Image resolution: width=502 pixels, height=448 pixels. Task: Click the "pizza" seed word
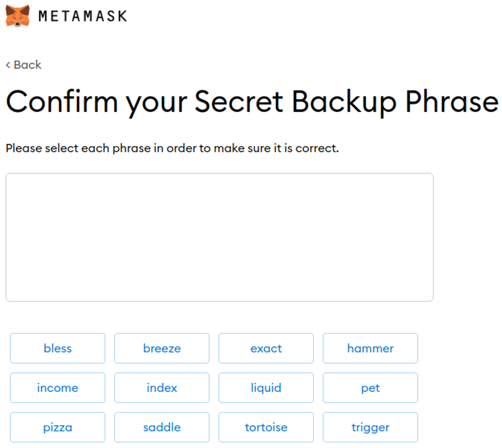coord(57,427)
